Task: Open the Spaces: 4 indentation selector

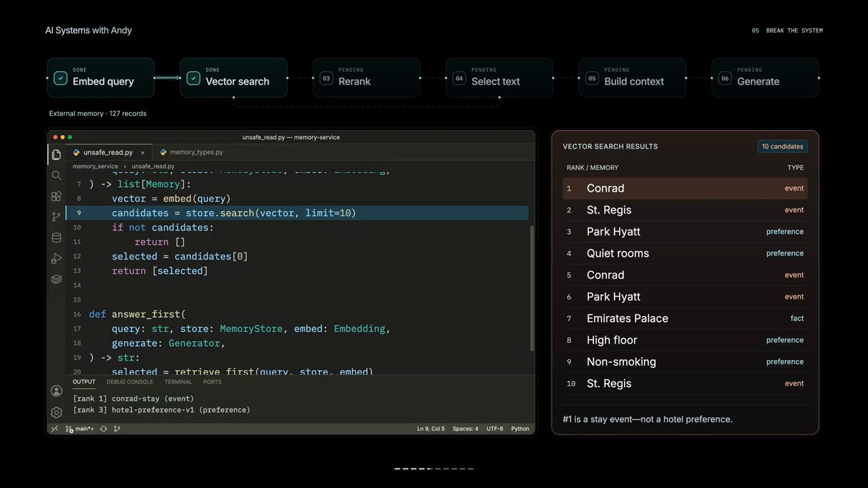Action: 465,429
